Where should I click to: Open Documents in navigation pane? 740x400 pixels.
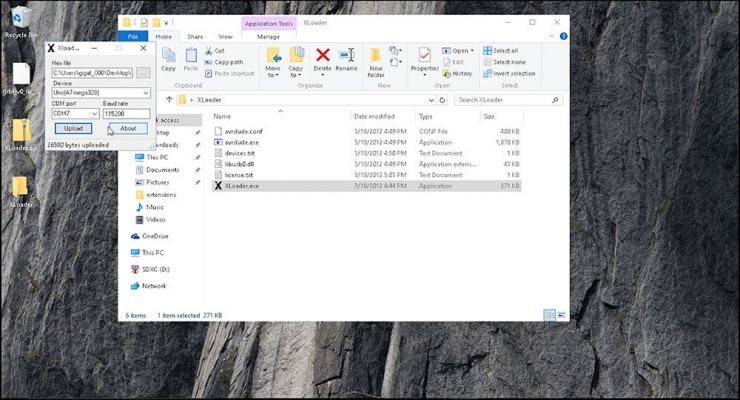pyautogui.click(x=162, y=170)
